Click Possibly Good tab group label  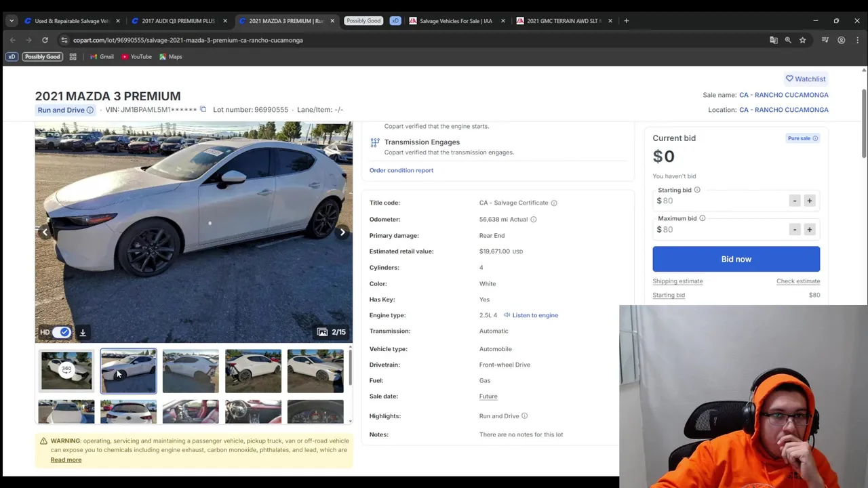363,21
